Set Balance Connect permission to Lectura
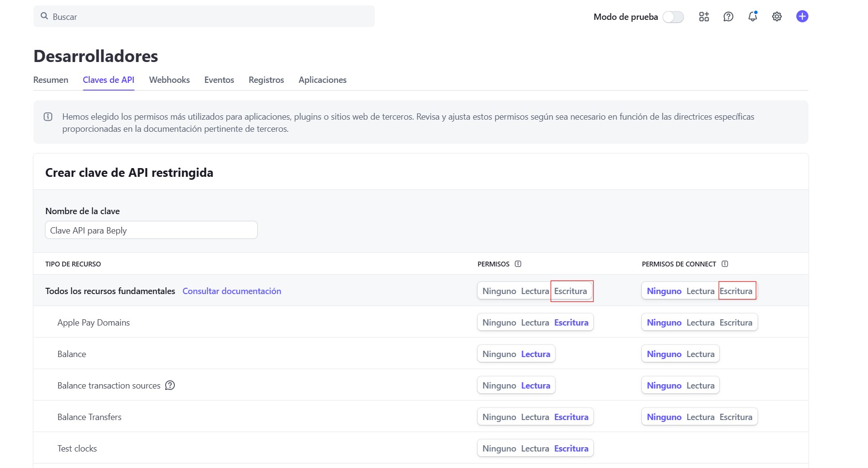The height and width of the screenshot is (468, 868). pos(700,354)
